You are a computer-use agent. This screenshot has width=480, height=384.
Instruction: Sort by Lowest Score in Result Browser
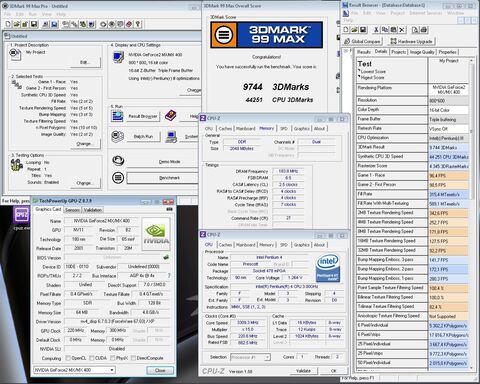pos(373,71)
